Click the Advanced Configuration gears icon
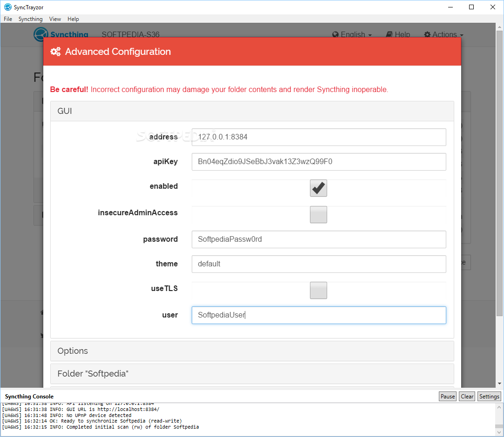This screenshot has height=437, width=504. click(55, 52)
